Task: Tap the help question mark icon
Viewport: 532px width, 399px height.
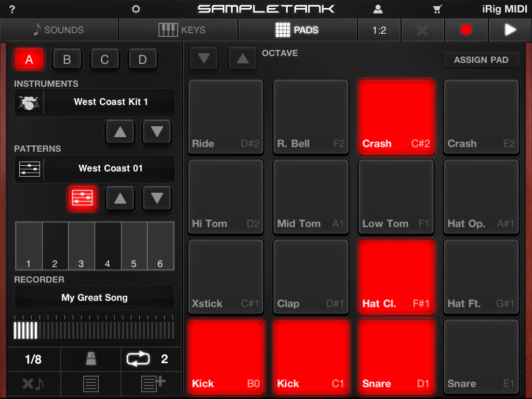Action: 12,9
